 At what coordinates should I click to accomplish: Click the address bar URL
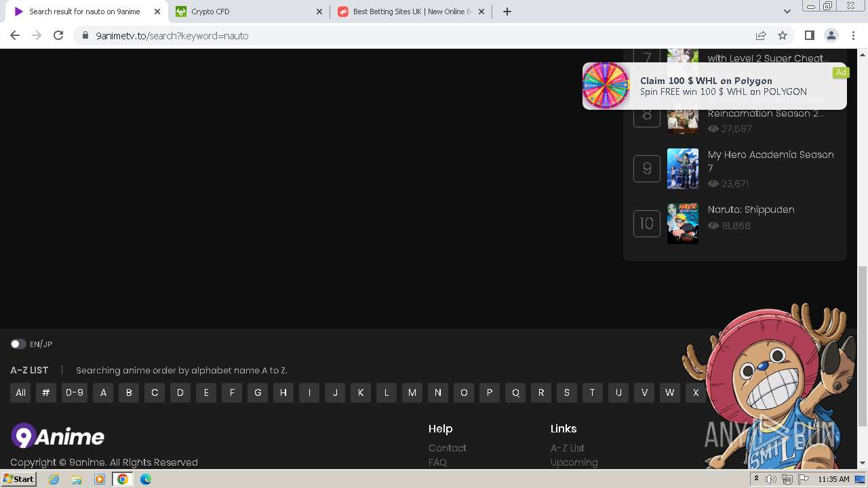(172, 36)
